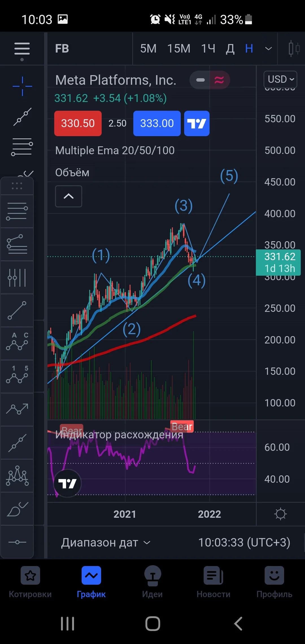305x644 pixels.
Task: Choose the two-point ray line tool
Action: pos(17,443)
